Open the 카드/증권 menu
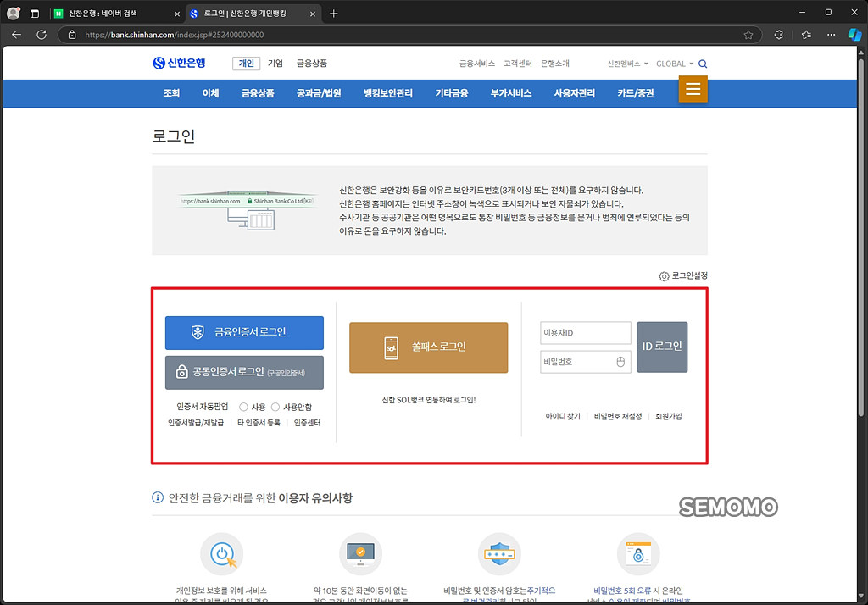Viewport: 868px width, 605px height. tap(636, 93)
